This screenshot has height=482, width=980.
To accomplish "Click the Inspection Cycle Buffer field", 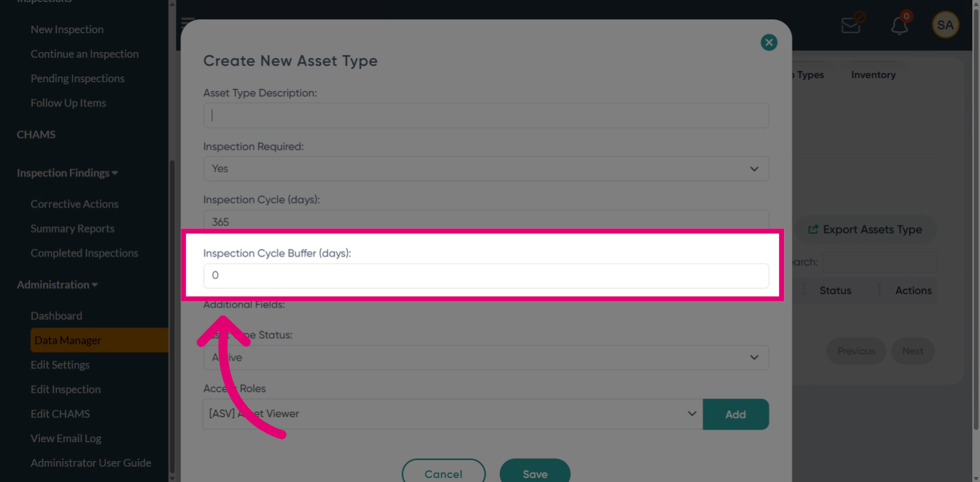I will (x=486, y=276).
